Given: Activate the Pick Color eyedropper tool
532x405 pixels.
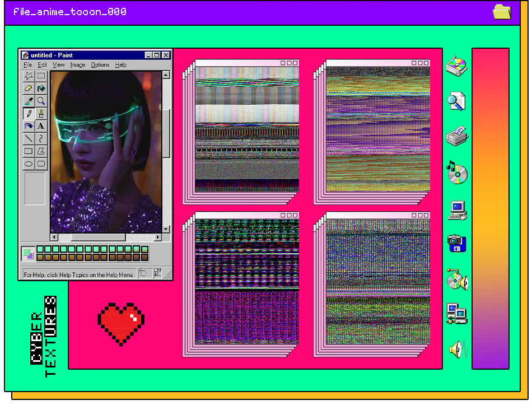Looking at the screenshot, I should 29,101.
